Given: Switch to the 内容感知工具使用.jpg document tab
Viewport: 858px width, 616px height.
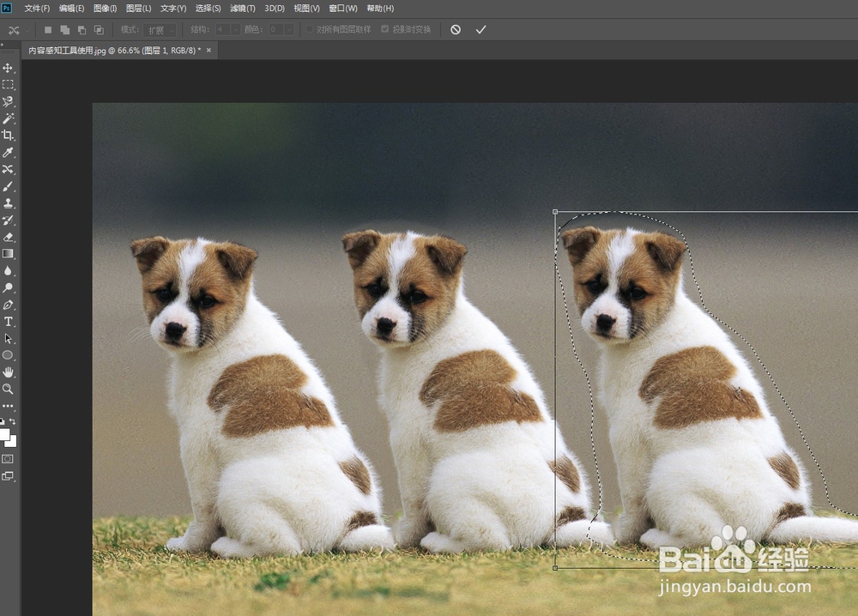Looking at the screenshot, I should (x=114, y=51).
